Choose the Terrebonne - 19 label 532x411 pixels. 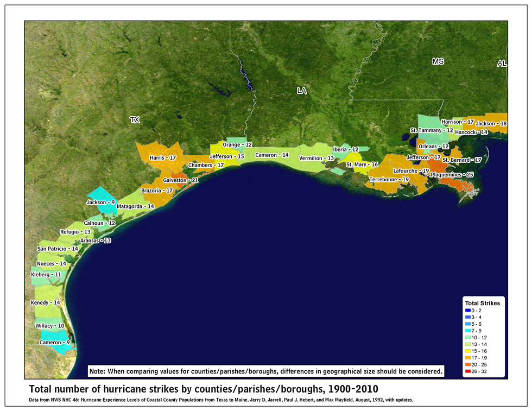[x=389, y=179]
